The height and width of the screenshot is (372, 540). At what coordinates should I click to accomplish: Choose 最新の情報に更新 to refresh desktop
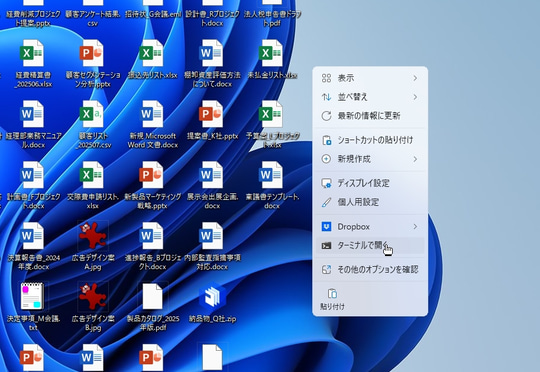click(x=370, y=116)
